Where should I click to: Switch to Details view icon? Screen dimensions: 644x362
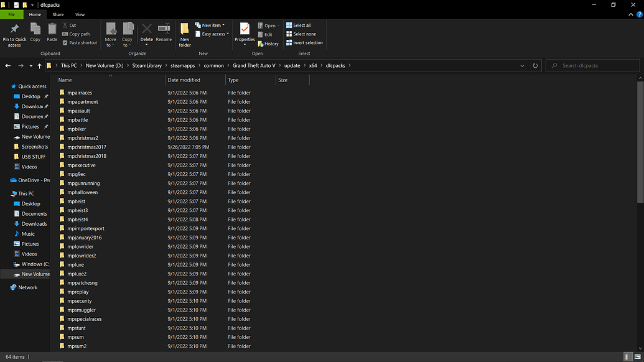pos(627,356)
